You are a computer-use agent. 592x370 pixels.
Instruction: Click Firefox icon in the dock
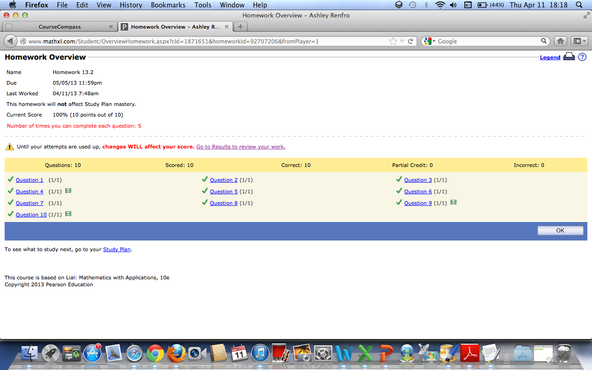tap(176, 354)
